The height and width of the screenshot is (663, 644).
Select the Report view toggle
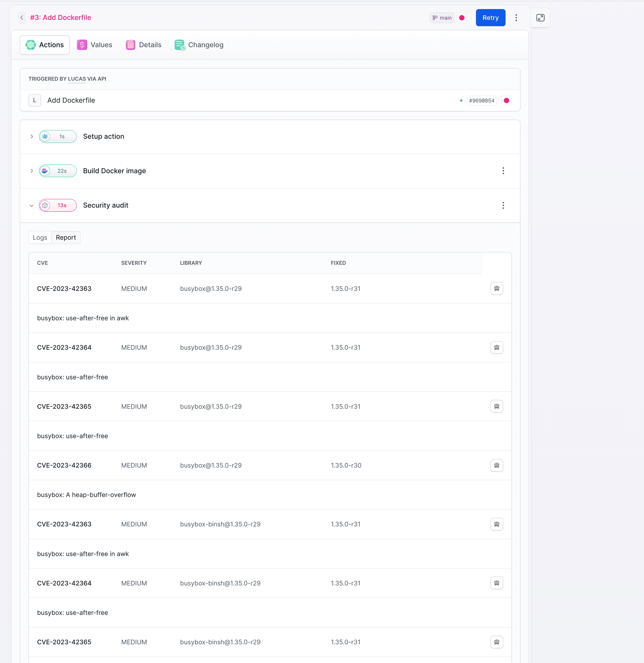[66, 238]
